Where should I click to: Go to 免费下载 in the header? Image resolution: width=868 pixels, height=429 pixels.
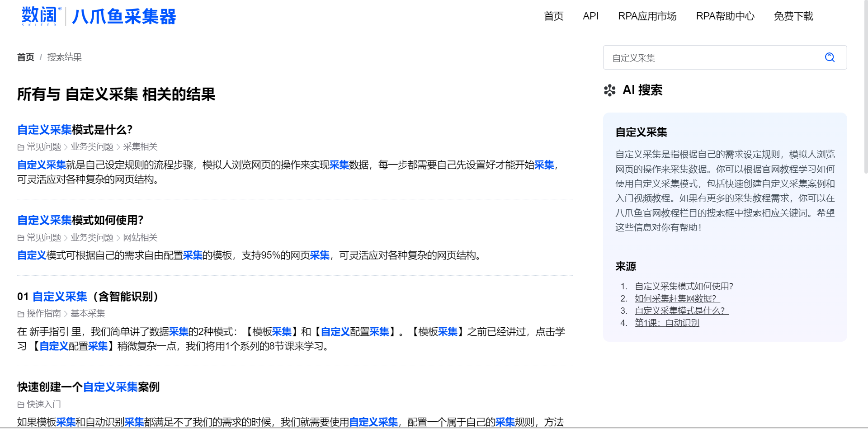(x=793, y=16)
